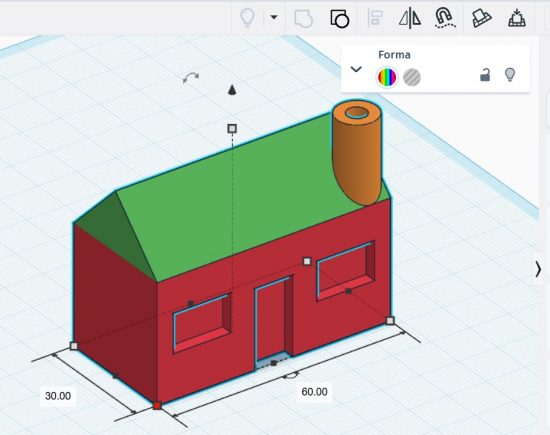The width and height of the screenshot is (550, 435).
Task: Click the black cone height-lift handle
Action: [x=232, y=90]
